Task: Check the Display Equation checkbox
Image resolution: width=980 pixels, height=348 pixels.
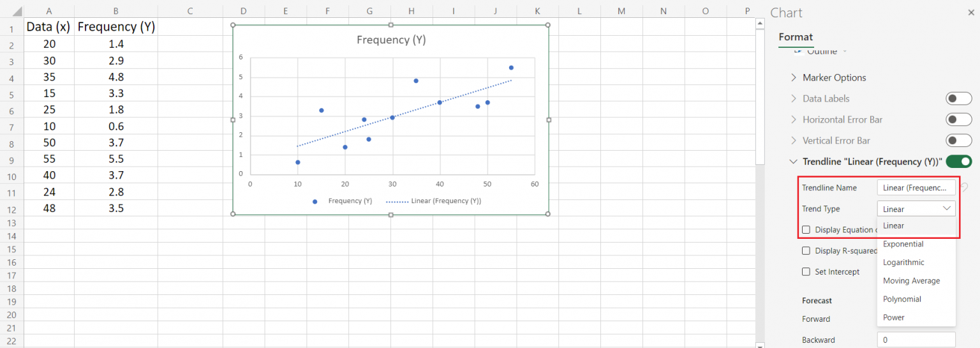Action: click(806, 230)
